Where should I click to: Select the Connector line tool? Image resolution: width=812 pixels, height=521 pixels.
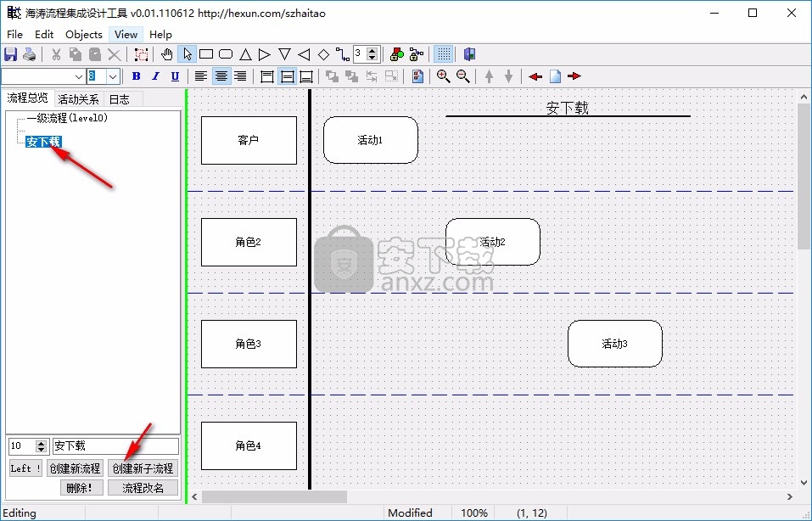(x=342, y=54)
